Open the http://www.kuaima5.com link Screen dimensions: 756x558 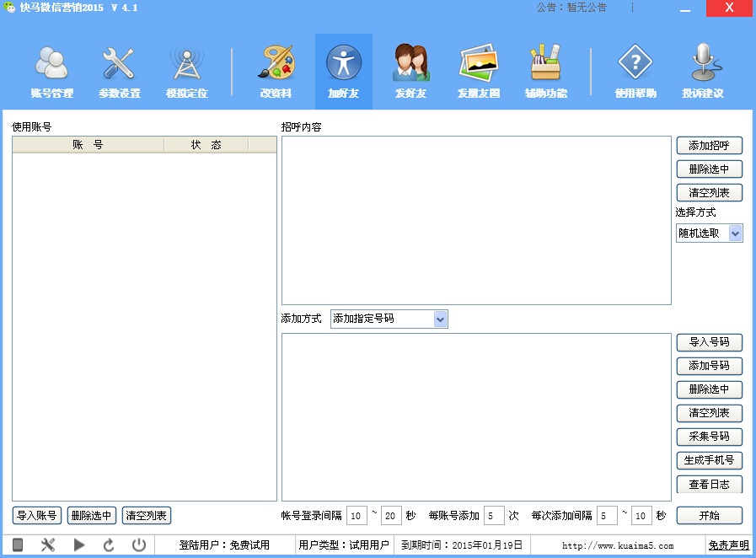click(x=618, y=545)
